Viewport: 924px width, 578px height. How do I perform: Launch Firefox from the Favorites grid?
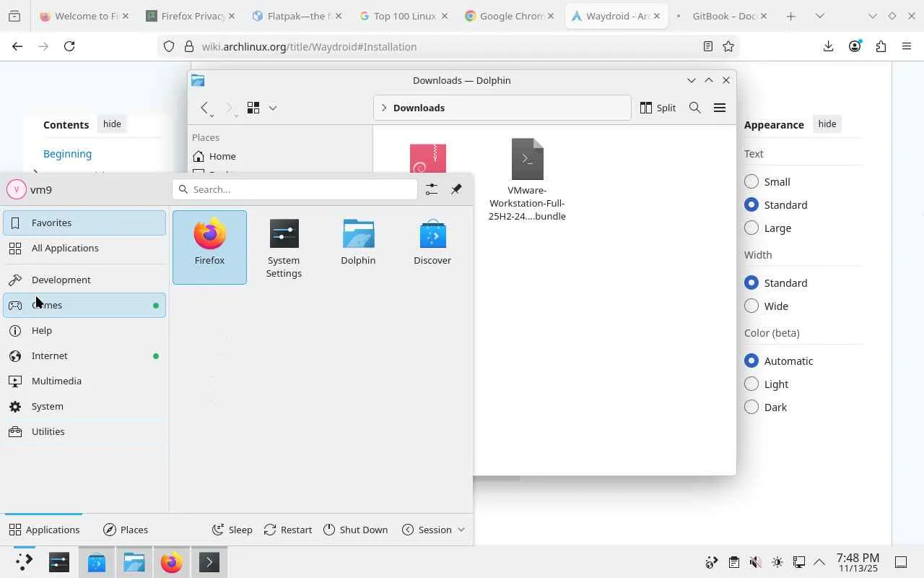coord(209,247)
